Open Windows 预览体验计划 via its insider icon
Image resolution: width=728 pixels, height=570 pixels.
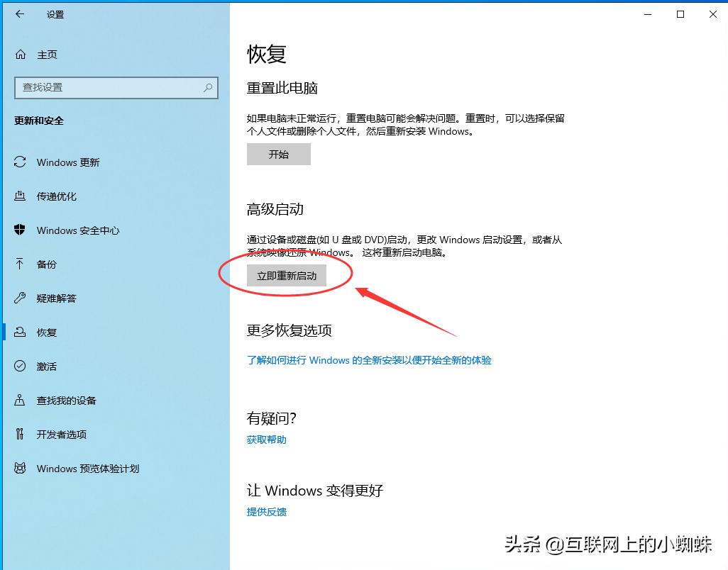point(18,469)
